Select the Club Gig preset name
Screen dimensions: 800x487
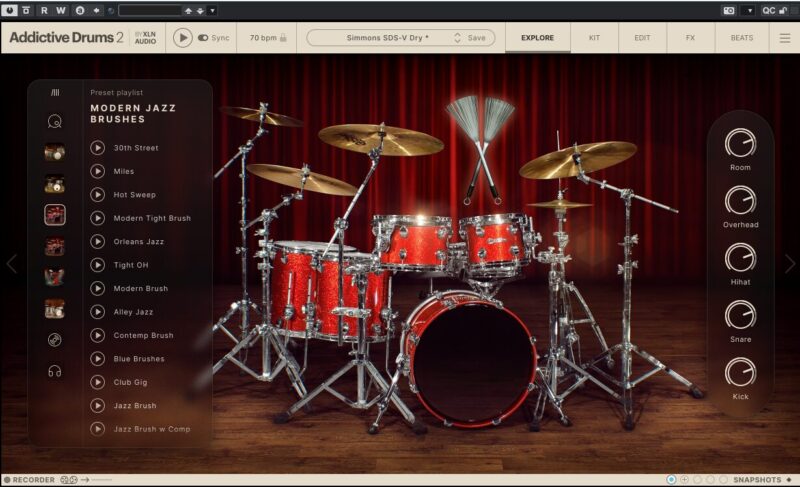[x=130, y=382]
